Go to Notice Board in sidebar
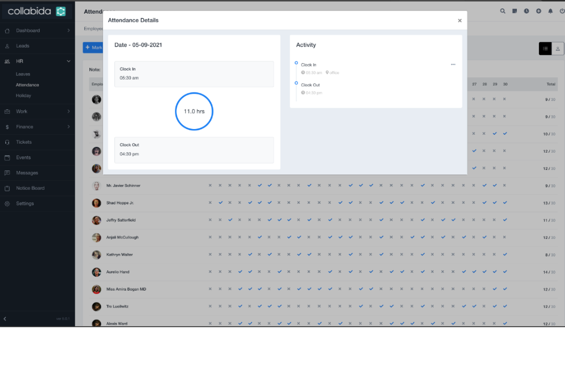The width and height of the screenshot is (565, 392). tap(30, 188)
